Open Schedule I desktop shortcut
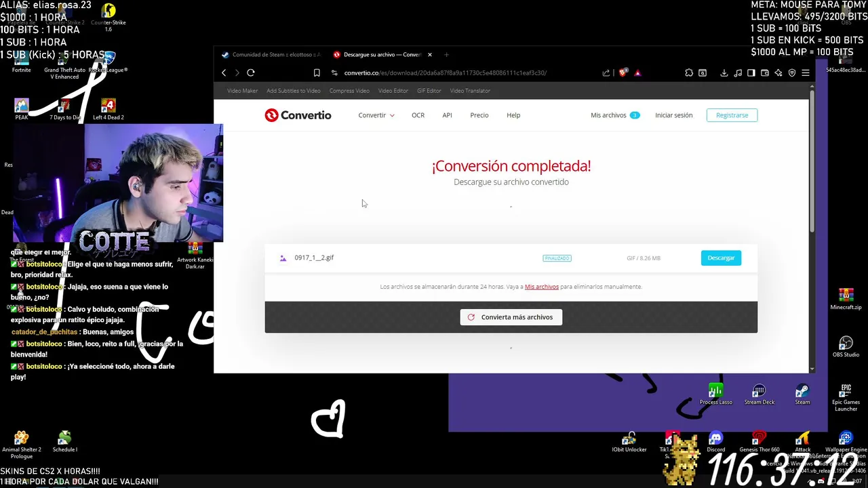The height and width of the screenshot is (488, 868). (64, 442)
